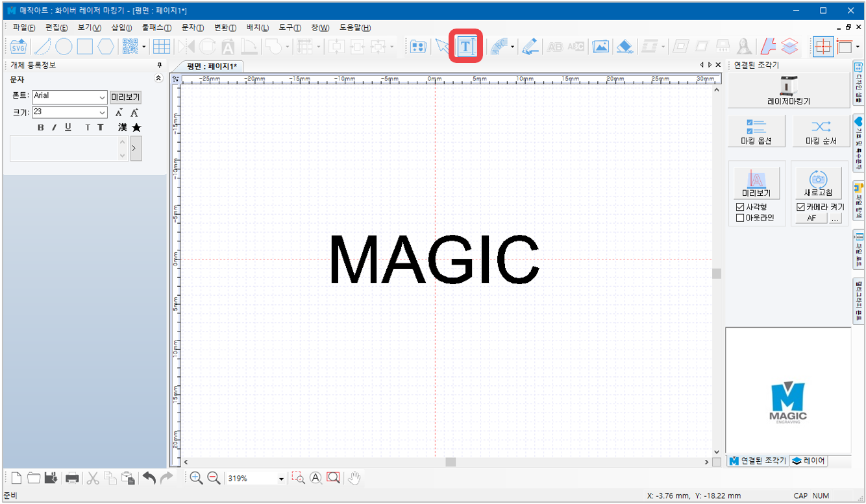Click the stacked layers toolbar icon
This screenshot has height=504, width=866.
[x=789, y=47]
